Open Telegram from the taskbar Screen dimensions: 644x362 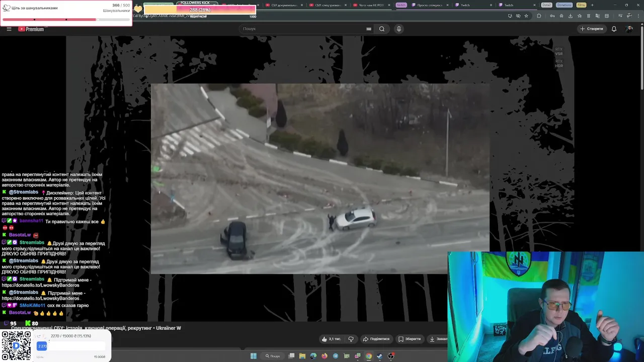pos(336,356)
